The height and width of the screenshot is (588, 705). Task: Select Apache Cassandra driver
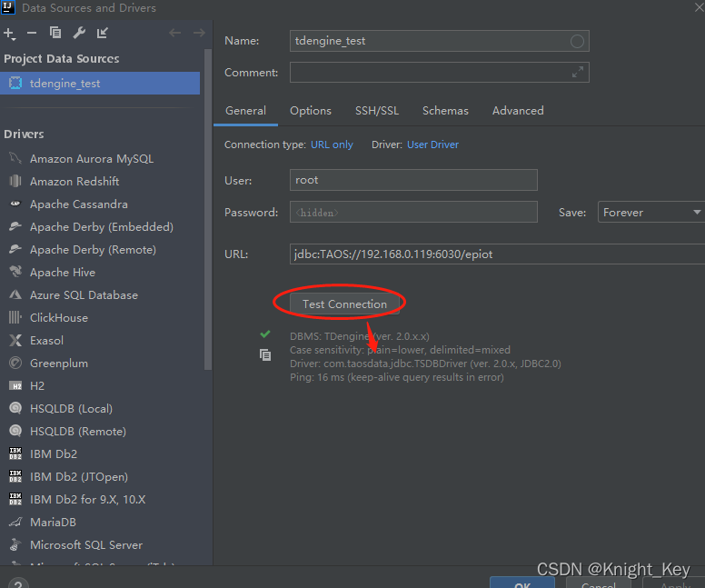click(x=79, y=204)
